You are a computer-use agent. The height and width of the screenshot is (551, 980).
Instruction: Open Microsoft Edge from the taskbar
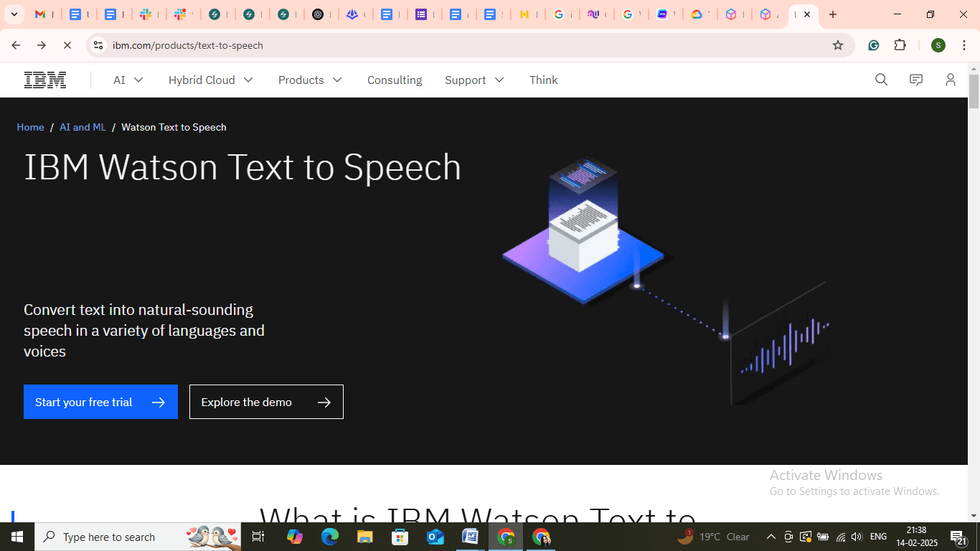pyautogui.click(x=330, y=537)
